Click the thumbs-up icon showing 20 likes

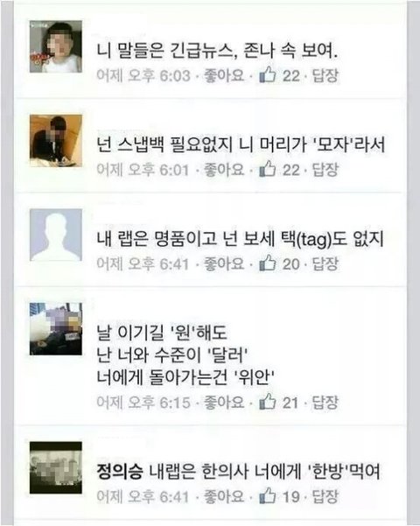(268, 263)
